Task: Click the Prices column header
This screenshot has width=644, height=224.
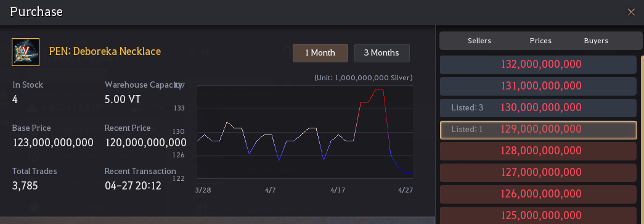Action: 540,41
